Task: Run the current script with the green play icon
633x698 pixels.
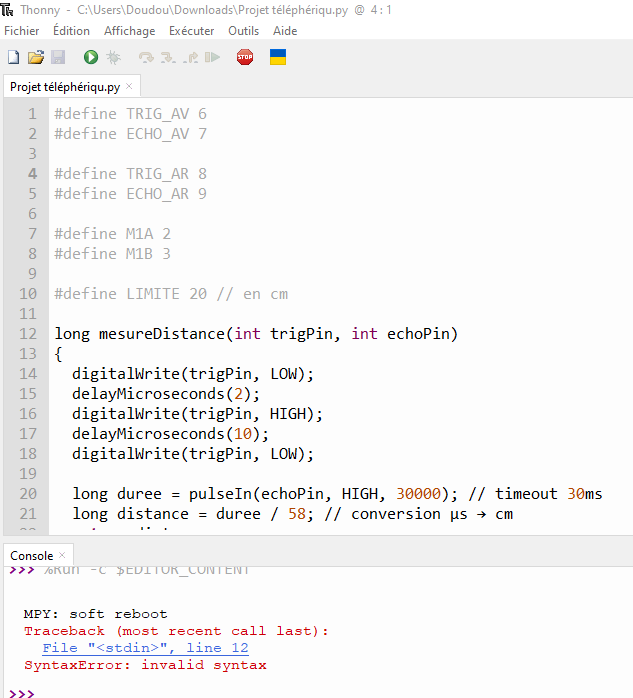Action: point(91,58)
